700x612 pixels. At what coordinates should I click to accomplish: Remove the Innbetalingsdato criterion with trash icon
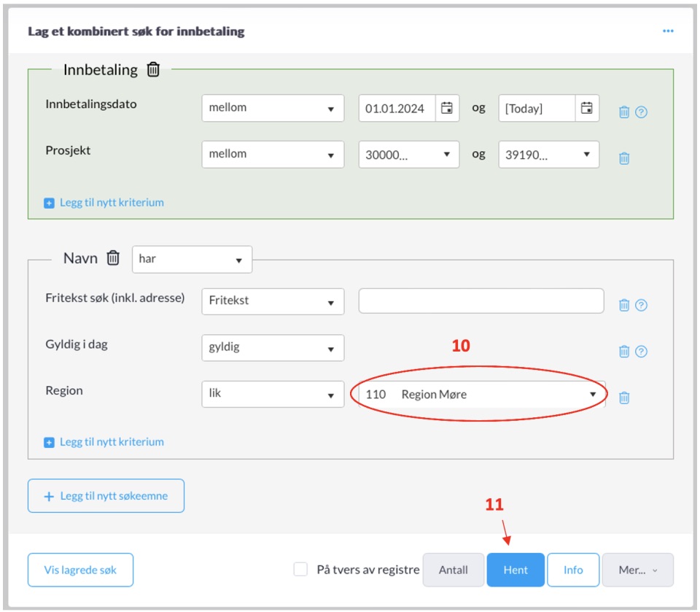tap(624, 112)
